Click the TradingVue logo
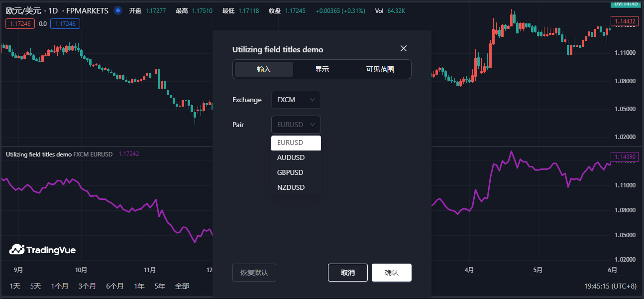The image size is (644, 299). click(42, 250)
